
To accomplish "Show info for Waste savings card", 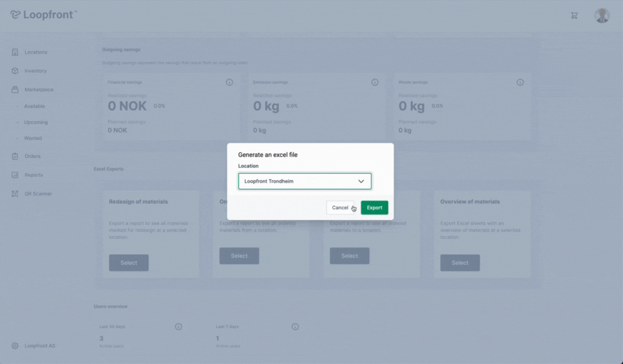I will [520, 82].
